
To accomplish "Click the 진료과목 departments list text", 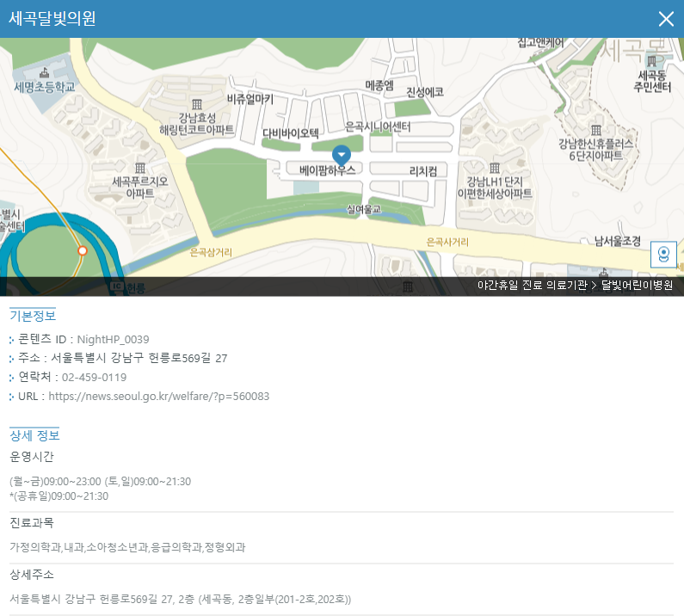I will point(127,547).
